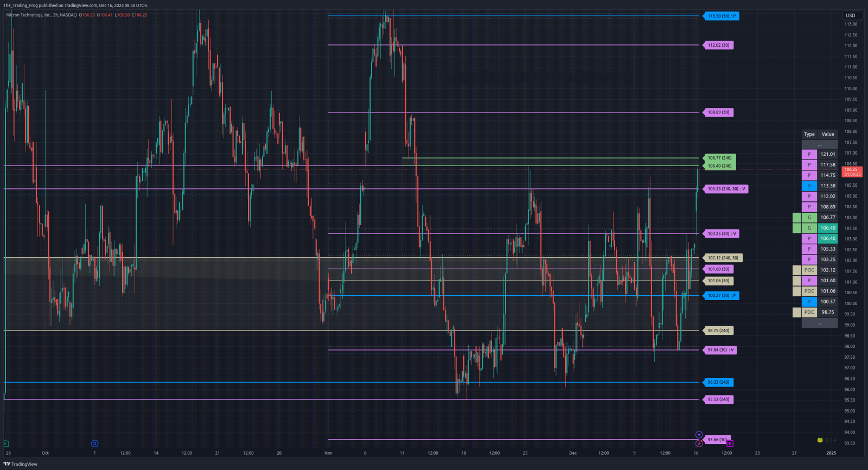Image resolution: width=868 pixels, height=470 pixels.
Task: Click the highlighted 106.40 value in P row
Action: point(828,238)
